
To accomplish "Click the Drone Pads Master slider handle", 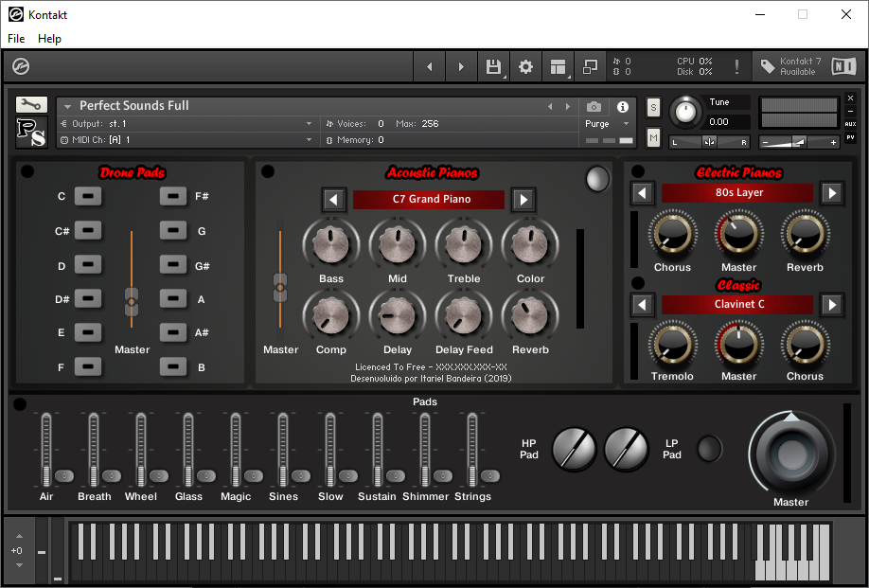I will tap(132, 301).
